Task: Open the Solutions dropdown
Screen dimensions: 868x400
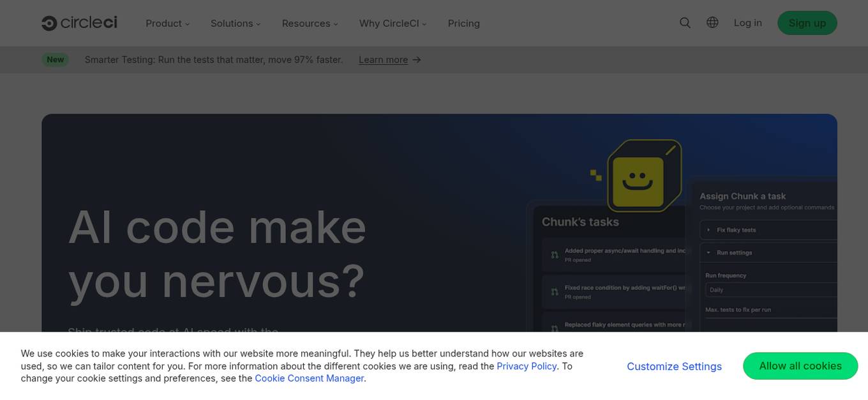Action: tap(235, 23)
